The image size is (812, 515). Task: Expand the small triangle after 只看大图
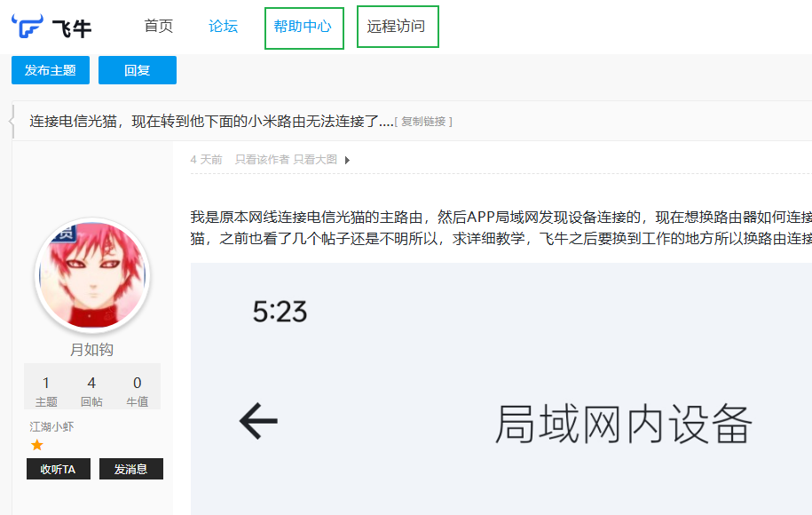coord(348,160)
